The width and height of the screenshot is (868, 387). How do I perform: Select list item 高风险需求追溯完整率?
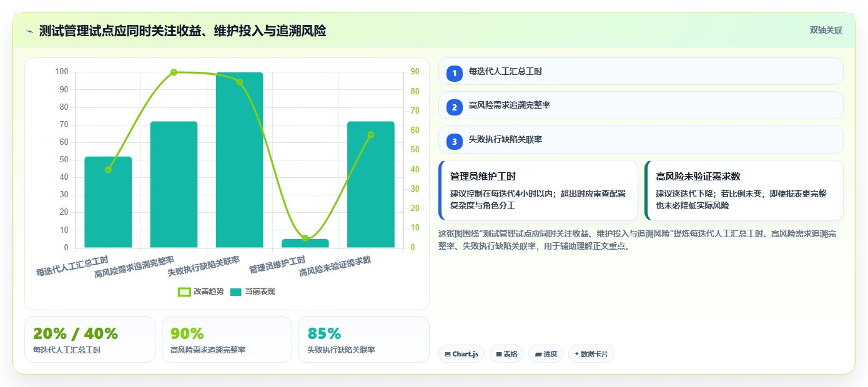pos(641,105)
